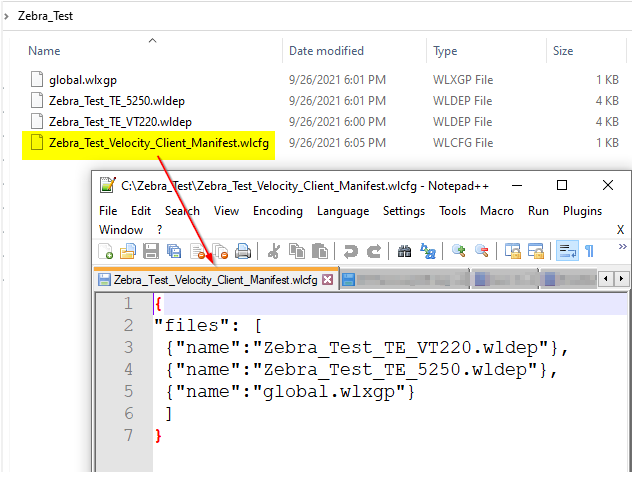Open the View menu
This screenshot has width=632, height=478.
coord(226,211)
